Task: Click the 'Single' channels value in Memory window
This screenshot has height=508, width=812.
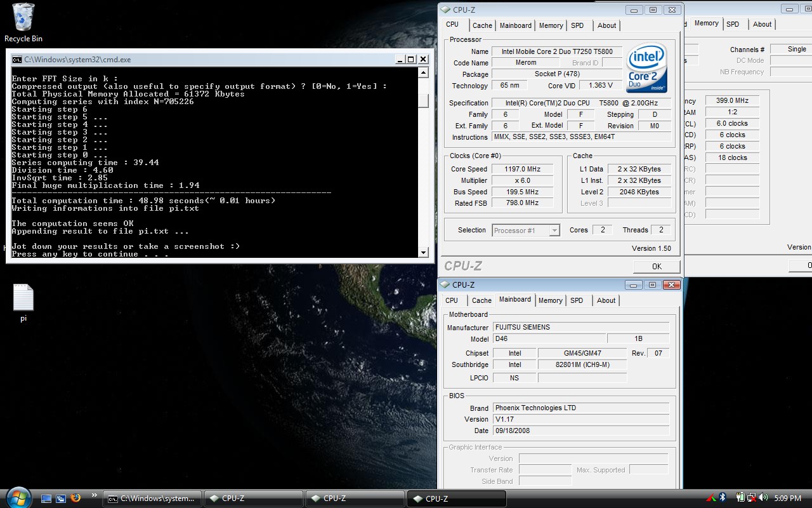Action: [790, 49]
